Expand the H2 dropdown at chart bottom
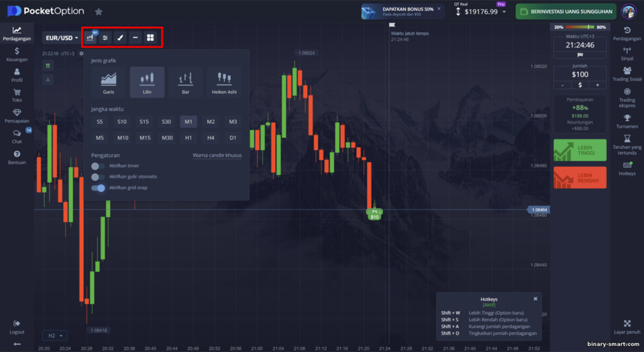Image resolution: width=644 pixels, height=352 pixels. click(x=55, y=336)
